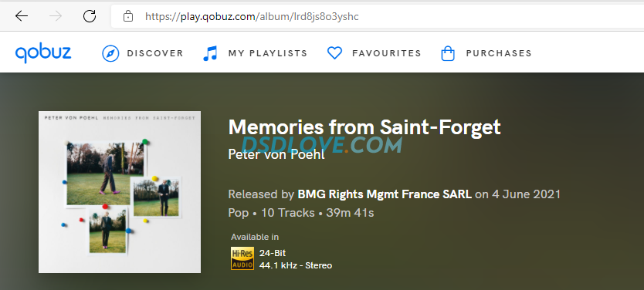Open the DISCOVER menu item
Viewport: 644px width, 290px height.
(x=155, y=53)
